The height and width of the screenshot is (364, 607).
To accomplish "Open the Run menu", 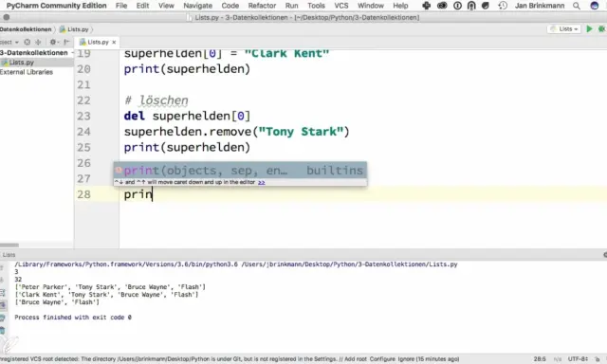I will click(291, 6).
